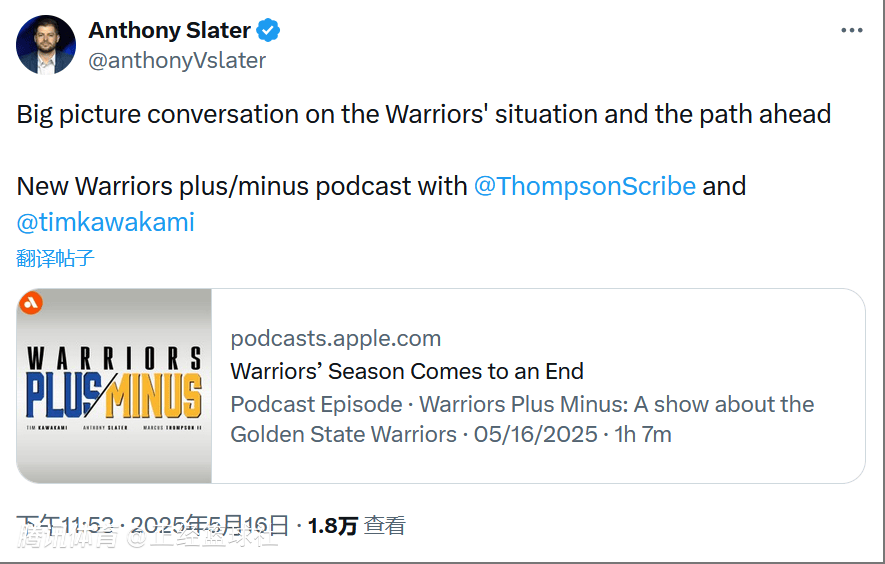
Task: Click the @anthonyVslater handle
Action: [177, 60]
